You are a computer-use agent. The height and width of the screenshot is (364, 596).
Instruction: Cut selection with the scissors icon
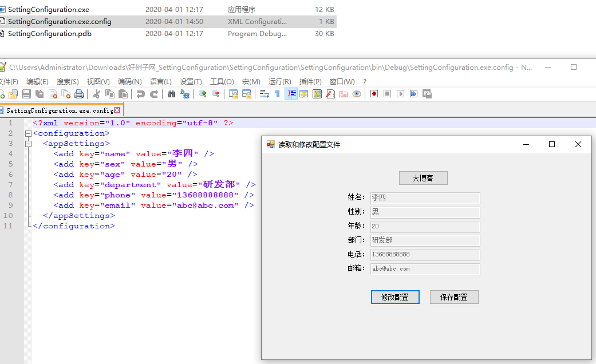point(97,94)
